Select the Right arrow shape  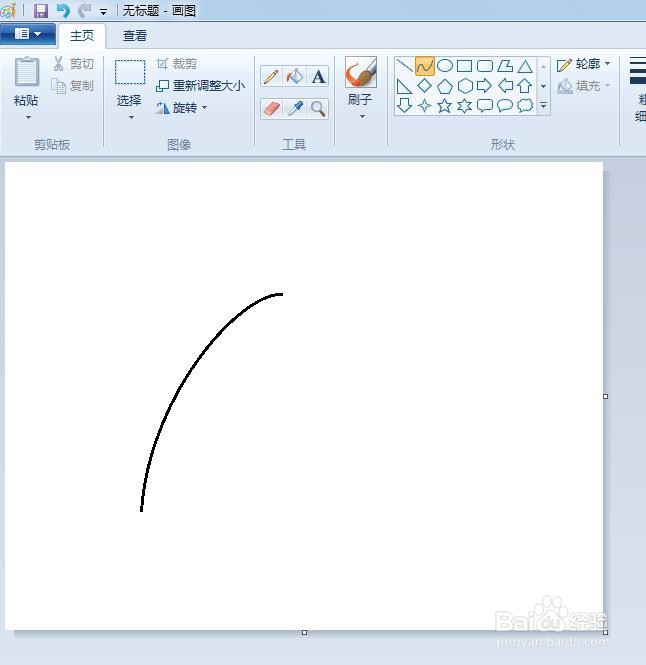click(485, 86)
